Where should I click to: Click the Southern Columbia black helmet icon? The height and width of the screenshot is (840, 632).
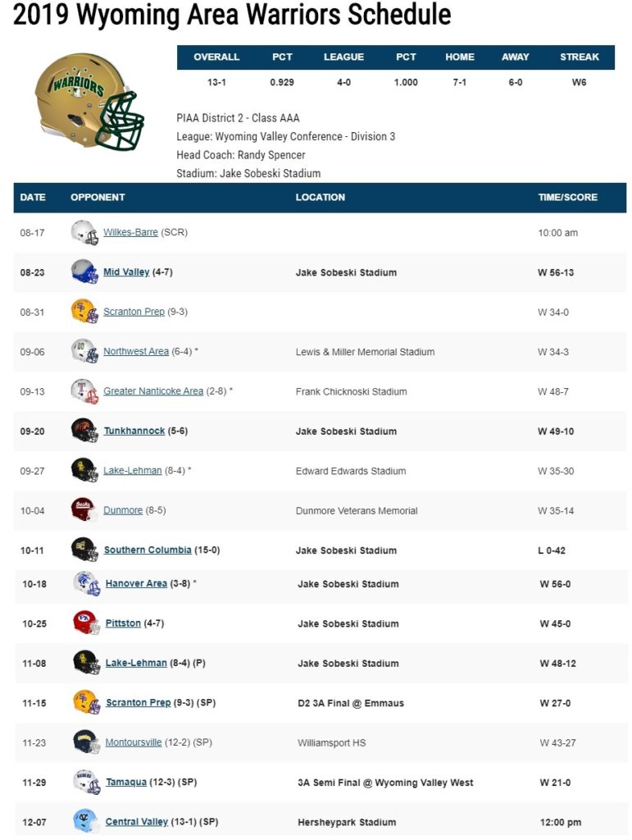pyautogui.click(x=84, y=550)
